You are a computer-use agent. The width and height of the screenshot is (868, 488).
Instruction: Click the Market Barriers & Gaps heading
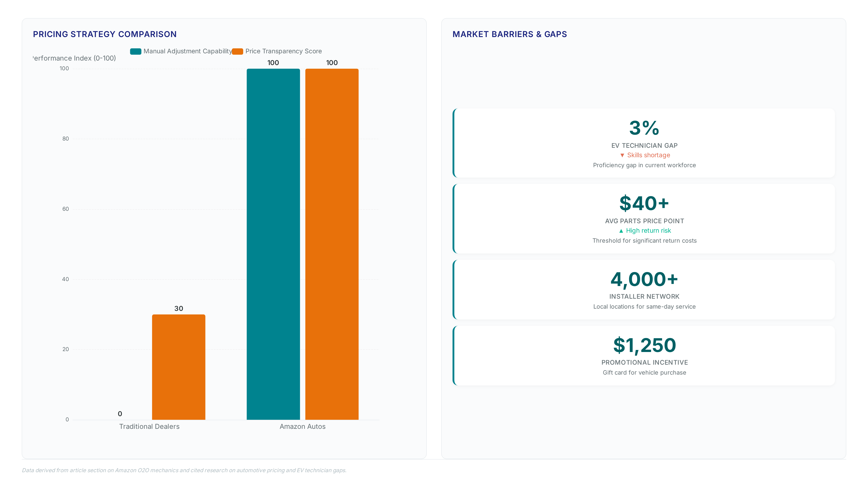pos(509,34)
